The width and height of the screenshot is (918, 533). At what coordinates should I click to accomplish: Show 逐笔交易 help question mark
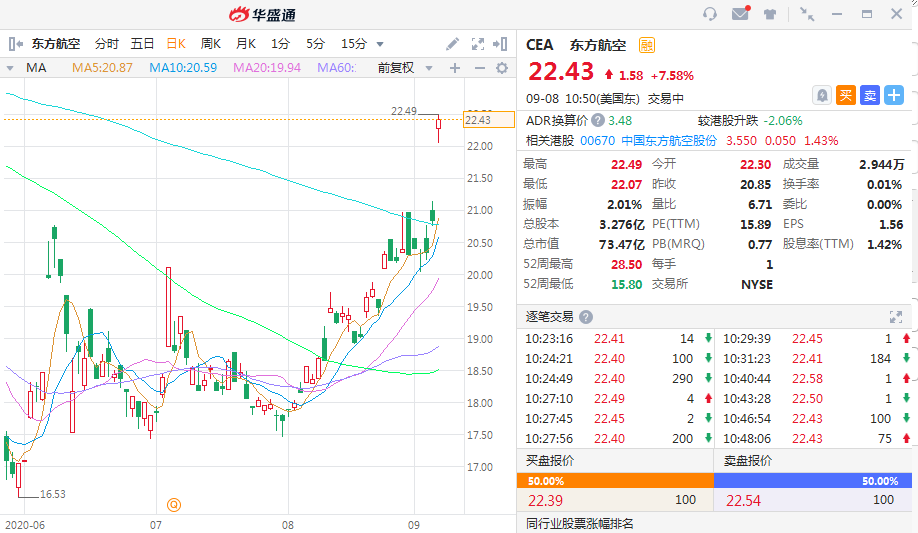[x=585, y=317]
